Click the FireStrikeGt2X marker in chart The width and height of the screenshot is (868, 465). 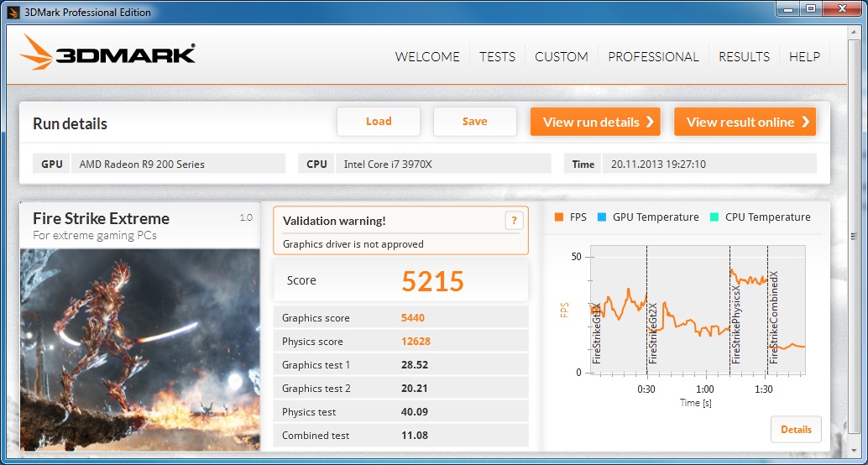tap(652, 333)
